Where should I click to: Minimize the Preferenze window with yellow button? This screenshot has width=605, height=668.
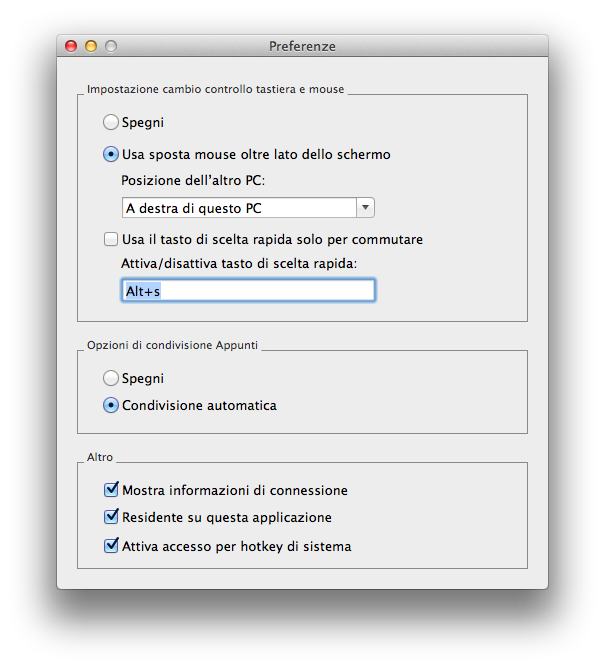click(x=91, y=46)
